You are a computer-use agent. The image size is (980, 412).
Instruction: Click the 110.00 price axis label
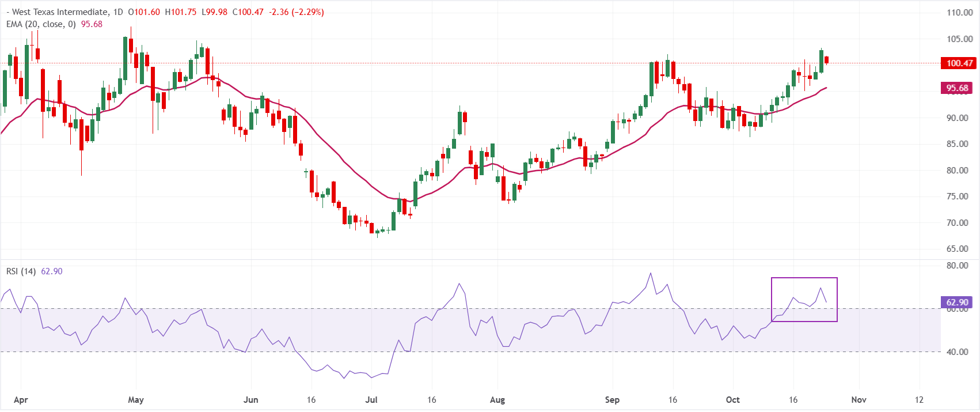[960, 13]
